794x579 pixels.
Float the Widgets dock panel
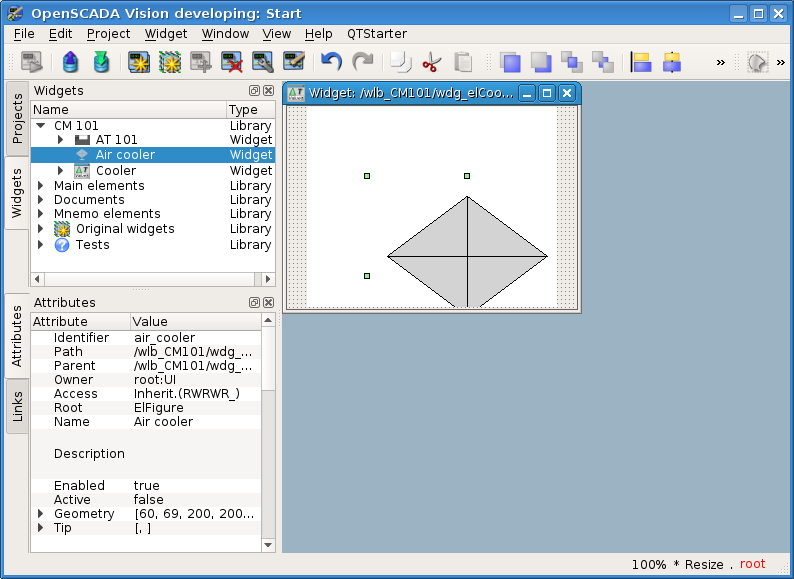pyautogui.click(x=254, y=90)
